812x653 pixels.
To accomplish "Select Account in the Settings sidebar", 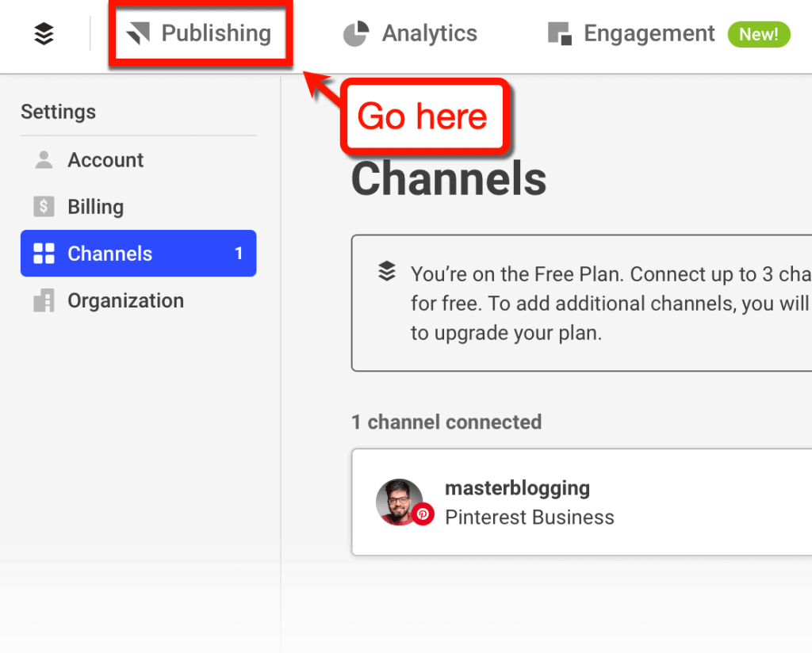I will (x=105, y=159).
